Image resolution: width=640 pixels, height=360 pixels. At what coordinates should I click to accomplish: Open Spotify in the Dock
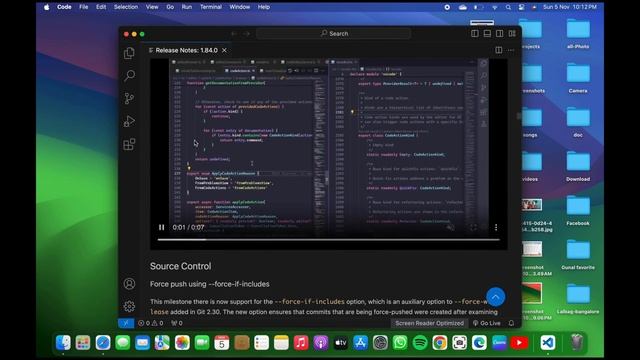point(420,342)
